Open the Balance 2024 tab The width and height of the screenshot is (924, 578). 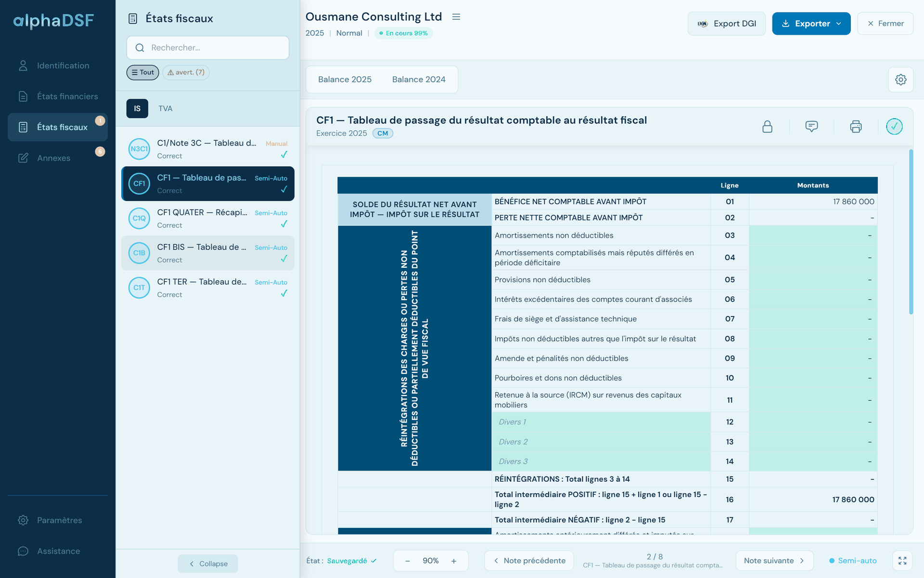pos(419,79)
